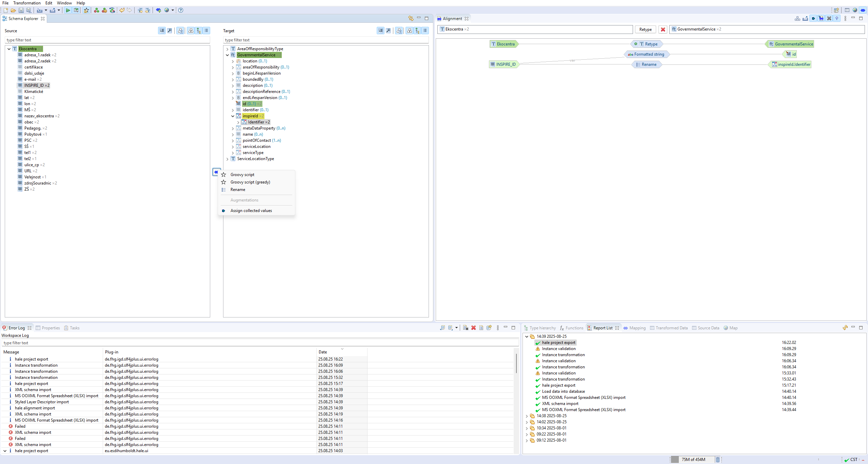Click the help question mark toolbar icon
868x464 pixels.
click(x=181, y=10)
